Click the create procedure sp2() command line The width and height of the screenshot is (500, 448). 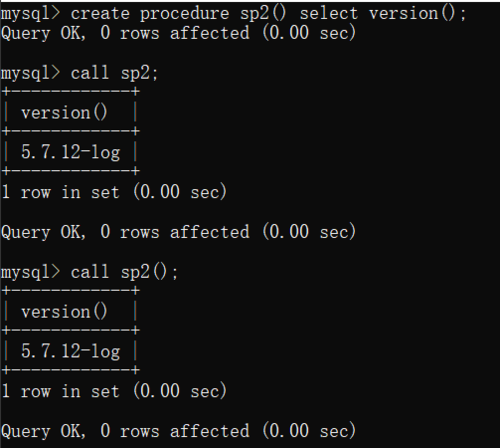(233, 14)
